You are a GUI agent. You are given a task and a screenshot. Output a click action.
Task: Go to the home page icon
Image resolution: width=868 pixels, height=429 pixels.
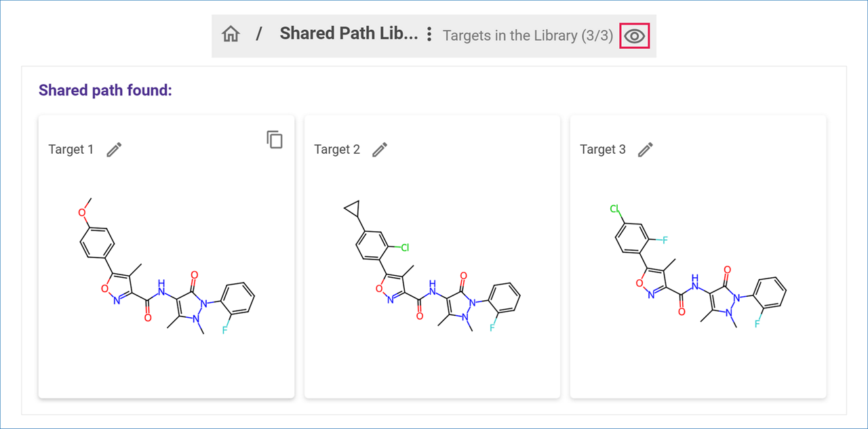[231, 35]
